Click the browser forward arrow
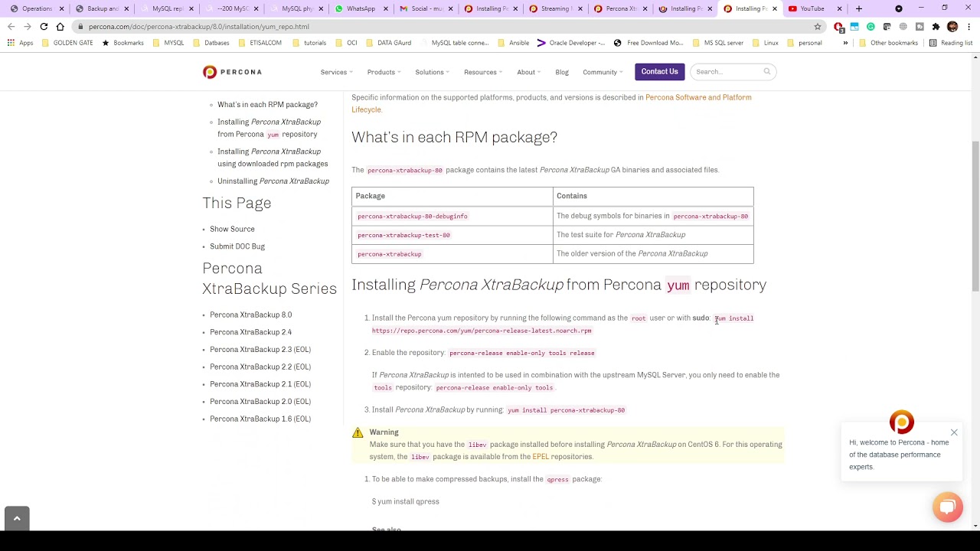 [x=28, y=26]
